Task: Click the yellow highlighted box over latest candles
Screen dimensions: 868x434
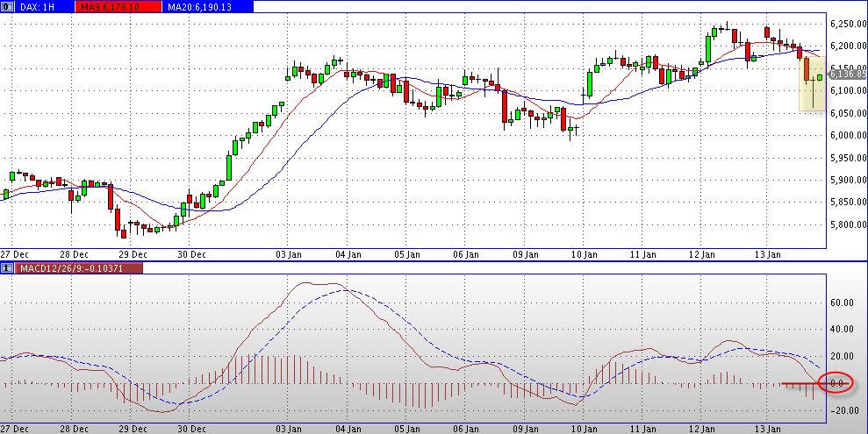Action: 813,83
